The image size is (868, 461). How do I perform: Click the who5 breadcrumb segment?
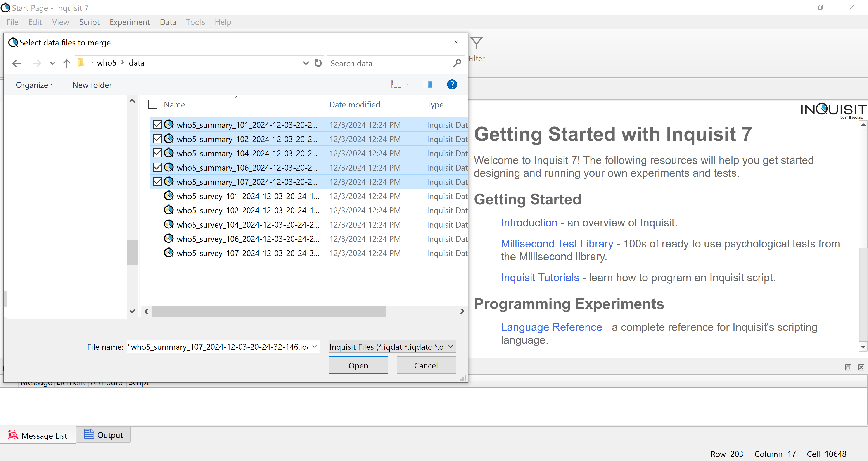(107, 63)
